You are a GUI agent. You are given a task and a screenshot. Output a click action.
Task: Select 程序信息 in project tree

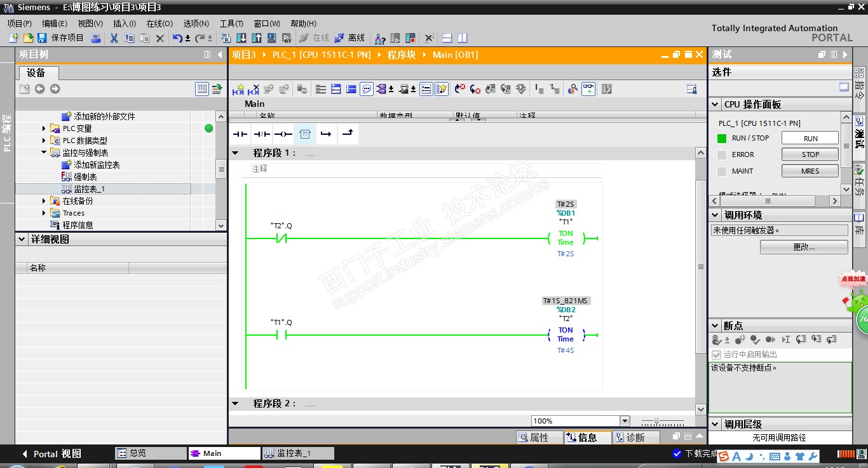coord(78,225)
